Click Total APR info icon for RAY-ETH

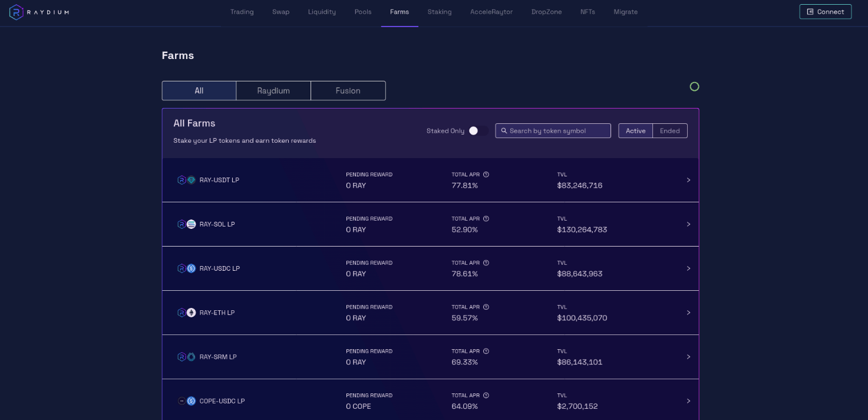coord(486,307)
